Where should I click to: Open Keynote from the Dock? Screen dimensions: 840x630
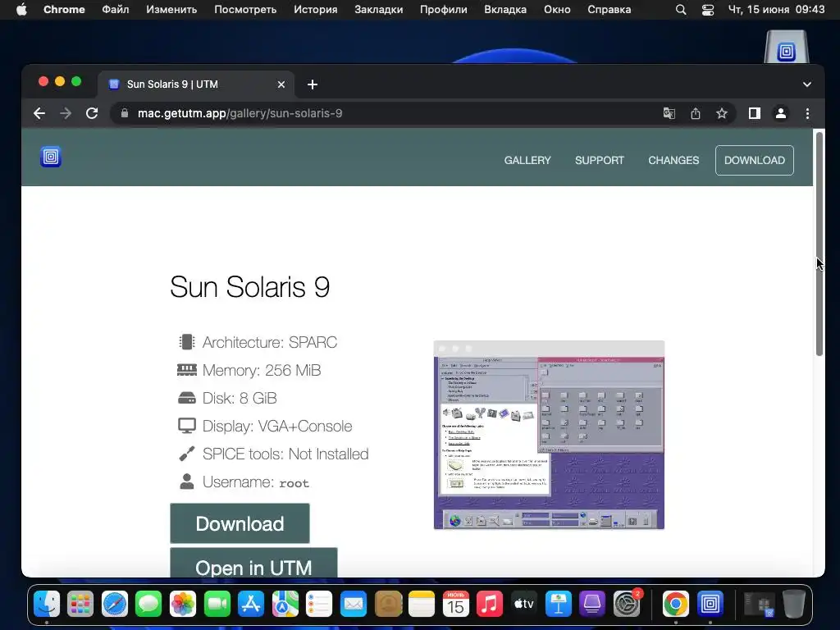tap(558, 605)
